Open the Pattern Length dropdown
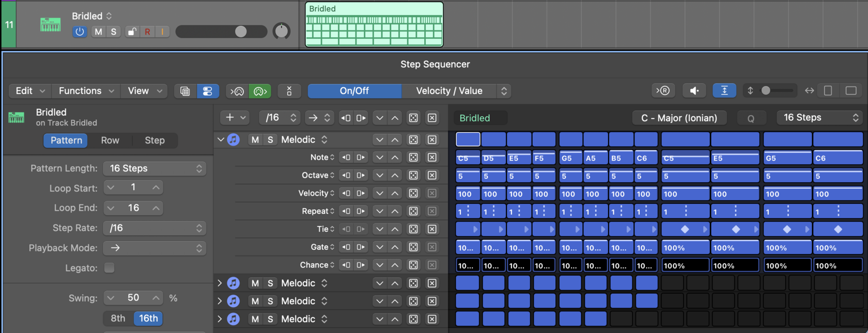868x333 pixels. coord(154,168)
